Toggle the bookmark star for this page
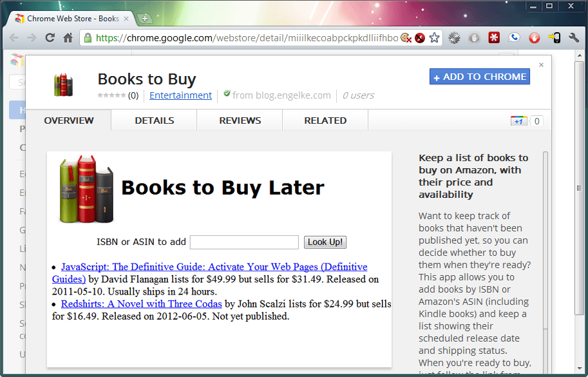This screenshot has width=588, height=377. coord(435,38)
